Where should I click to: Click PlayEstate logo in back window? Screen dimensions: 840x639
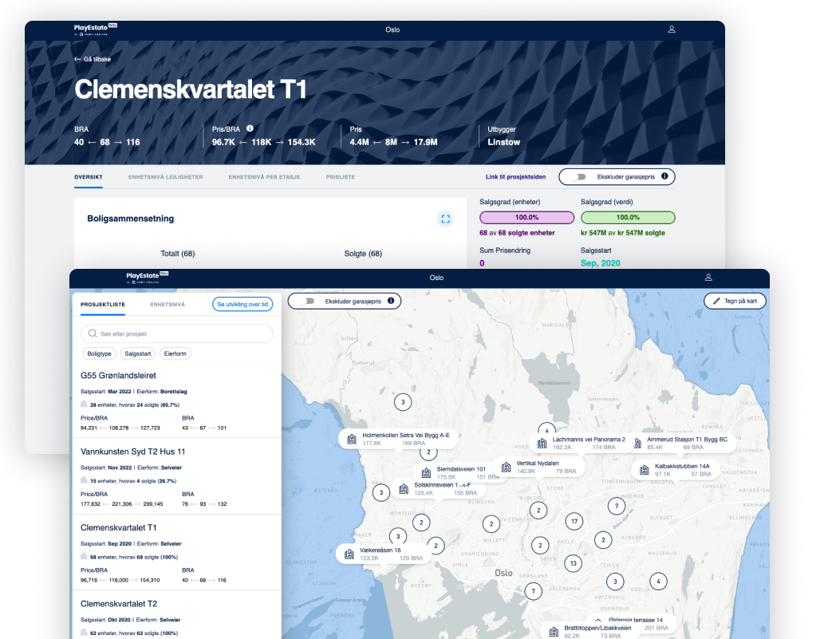96,29
